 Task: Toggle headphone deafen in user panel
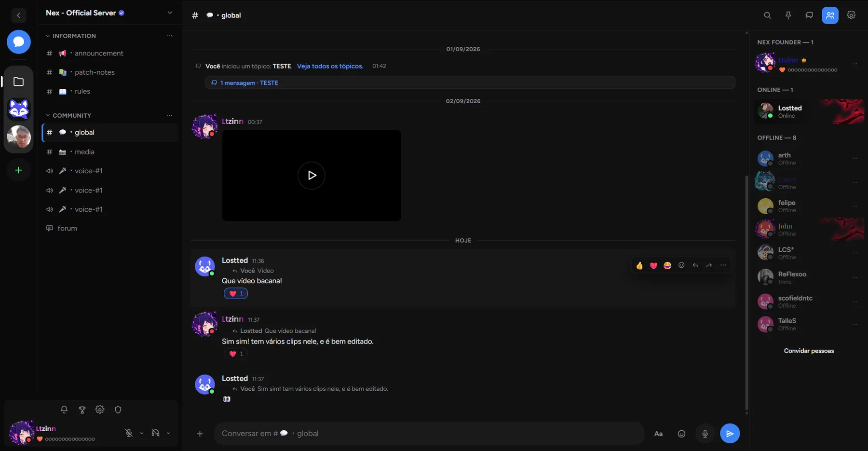pos(155,433)
